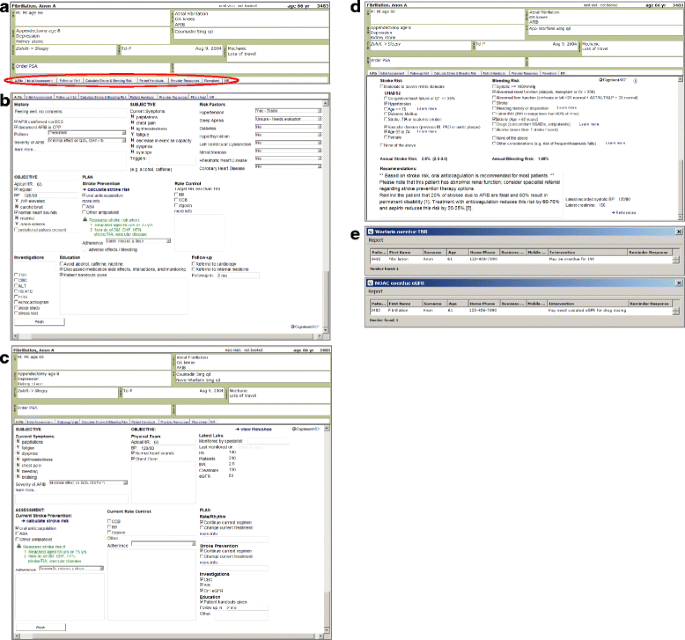The width and height of the screenshot is (685, 640).
Task: Click the Follow-up in field in panel b
Action: coord(238,276)
